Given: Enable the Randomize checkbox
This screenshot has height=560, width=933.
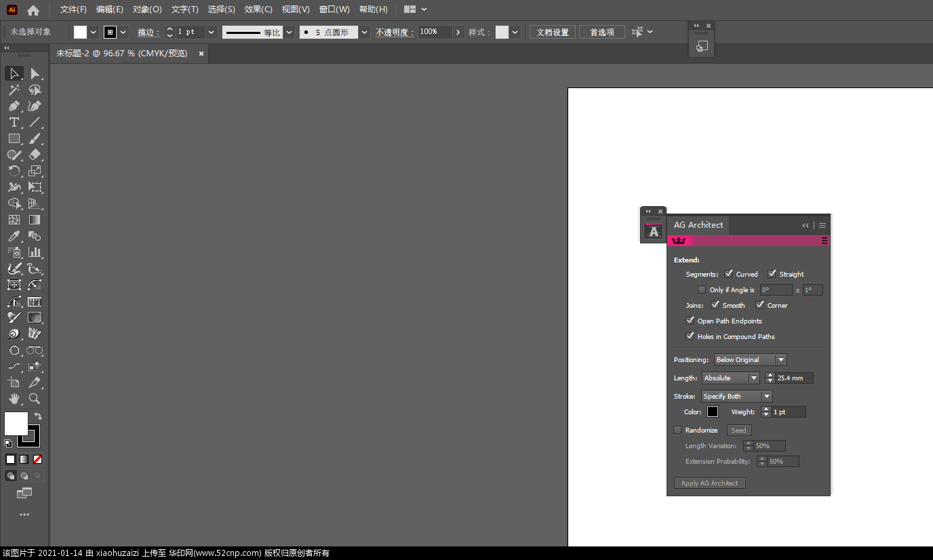Looking at the screenshot, I should [677, 430].
